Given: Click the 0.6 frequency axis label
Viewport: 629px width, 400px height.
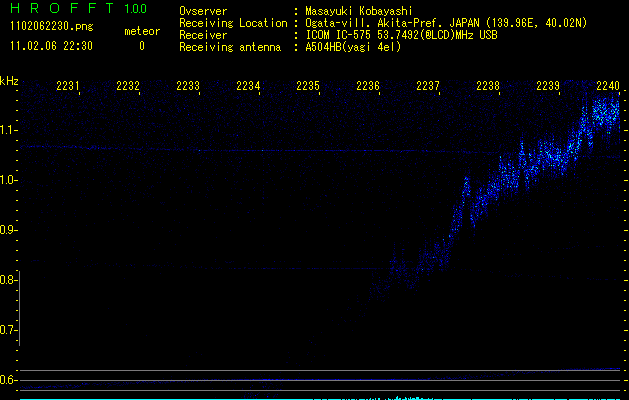Looking at the screenshot, I should [8, 380].
